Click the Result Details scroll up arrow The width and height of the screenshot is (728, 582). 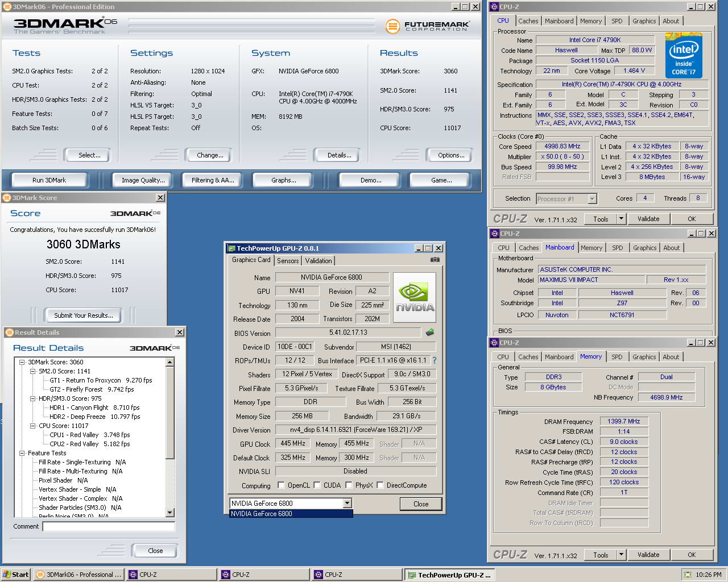click(170, 362)
